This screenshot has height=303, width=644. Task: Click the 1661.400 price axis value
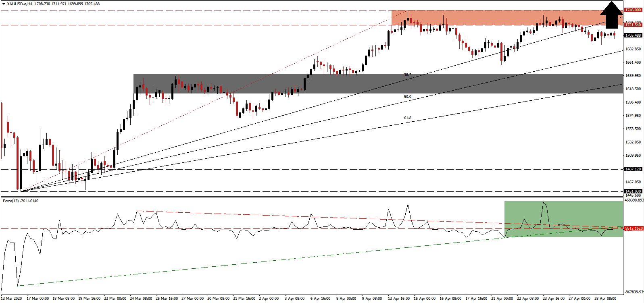pos(633,62)
